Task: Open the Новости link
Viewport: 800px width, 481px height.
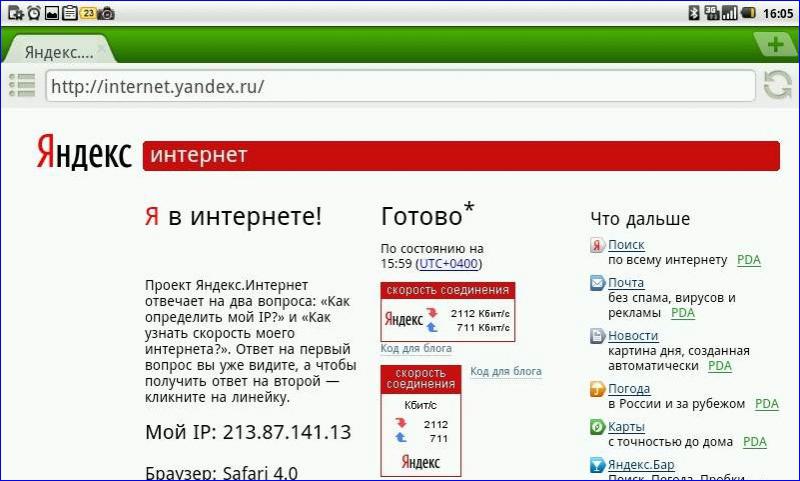Action: (x=633, y=336)
